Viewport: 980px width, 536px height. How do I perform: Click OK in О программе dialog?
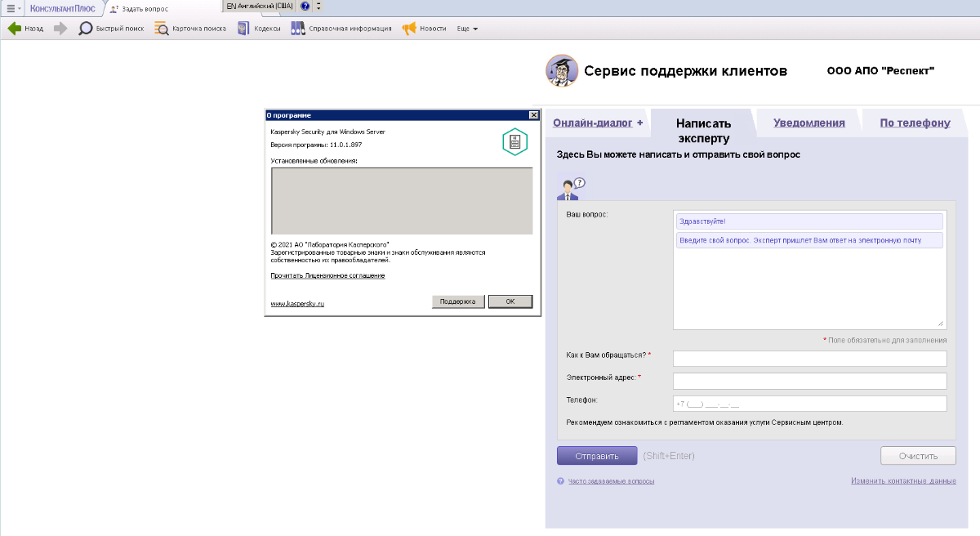pyautogui.click(x=510, y=301)
